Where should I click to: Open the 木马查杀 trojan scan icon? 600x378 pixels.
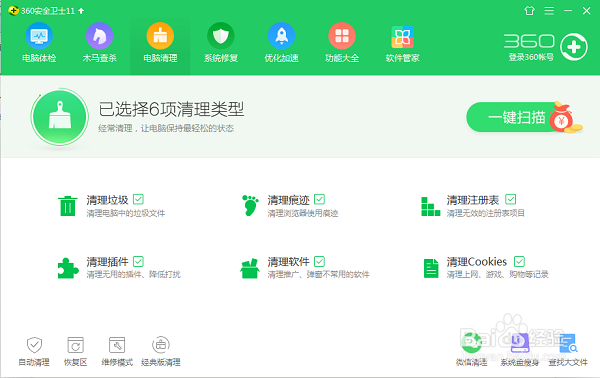coord(99,36)
